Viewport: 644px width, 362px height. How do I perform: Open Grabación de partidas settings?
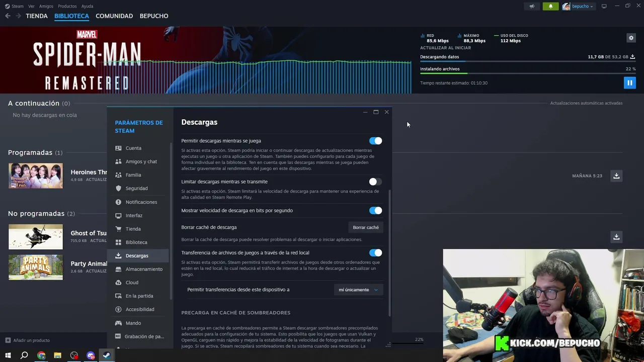140,336
